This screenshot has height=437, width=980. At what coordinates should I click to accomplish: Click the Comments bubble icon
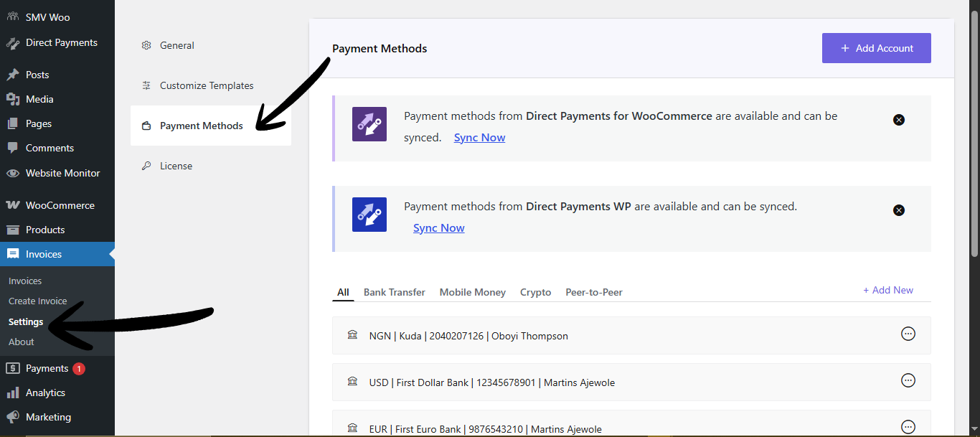click(x=12, y=148)
